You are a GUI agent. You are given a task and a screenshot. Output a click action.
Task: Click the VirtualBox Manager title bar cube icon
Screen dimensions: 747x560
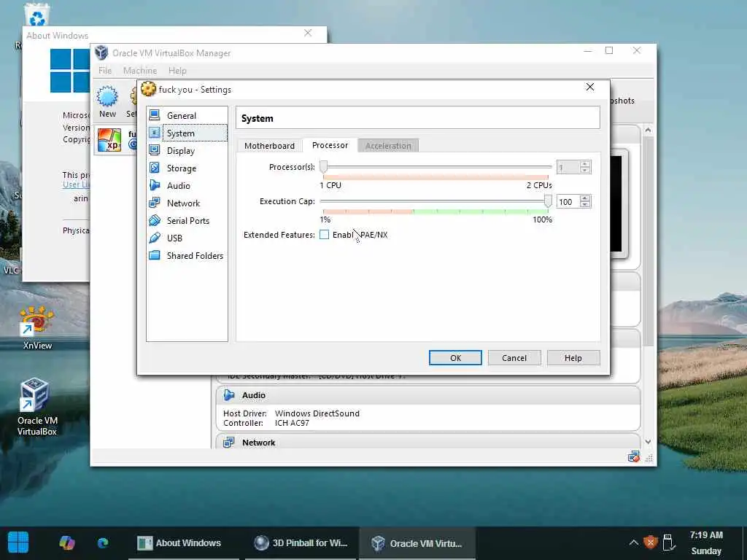point(101,52)
